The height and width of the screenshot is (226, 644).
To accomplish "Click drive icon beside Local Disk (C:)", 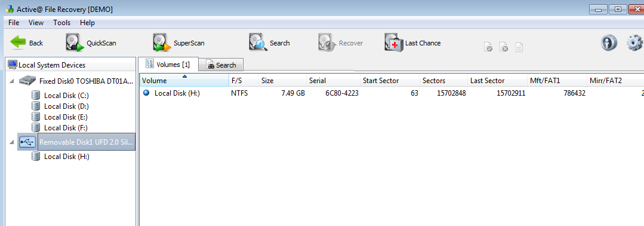I will pyautogui.click(x=36, y=96).
